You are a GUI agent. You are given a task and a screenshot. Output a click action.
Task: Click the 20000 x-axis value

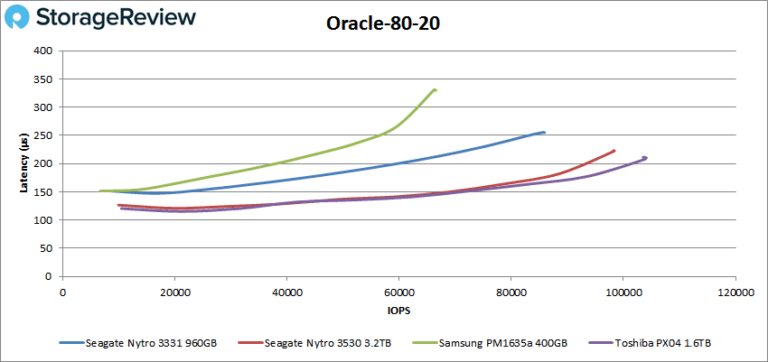coord(175,292)
